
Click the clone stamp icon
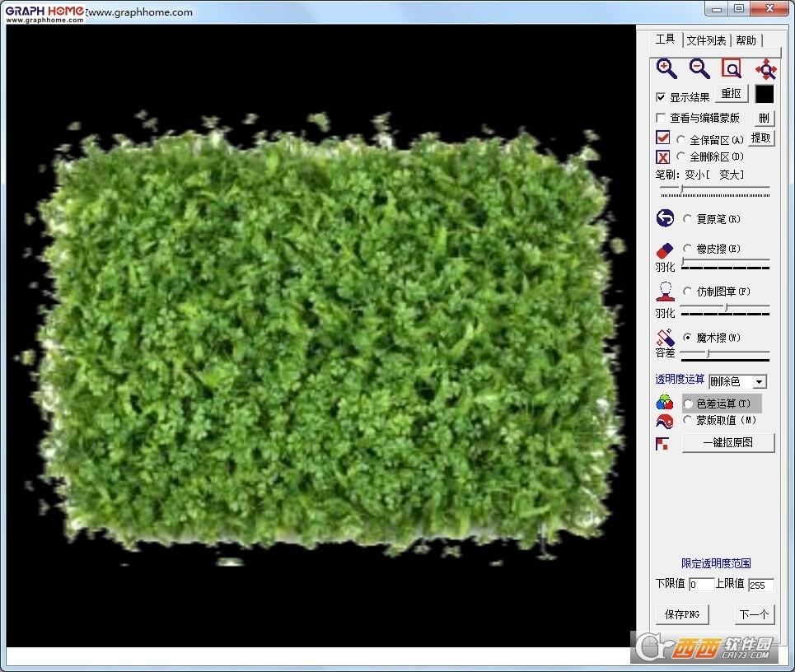[x=665, y=291]
